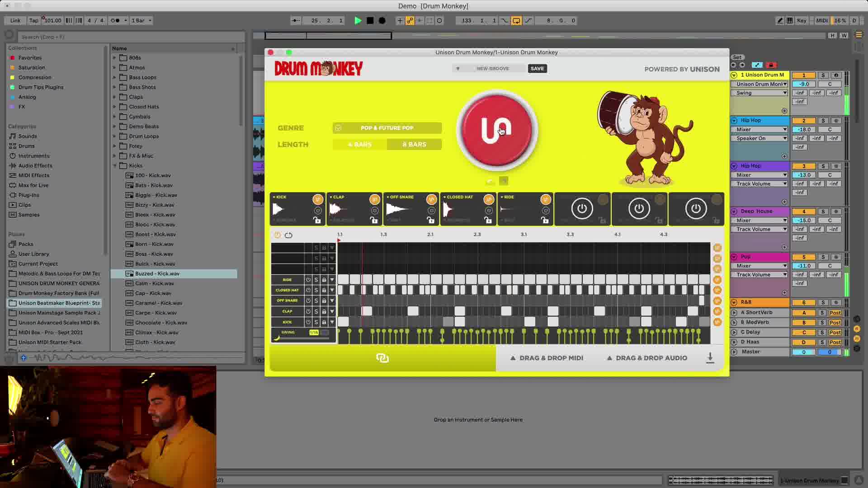Click the download arrow icon at bottom right
Viewport: 868px width, 488px height.
click(710, 358)
